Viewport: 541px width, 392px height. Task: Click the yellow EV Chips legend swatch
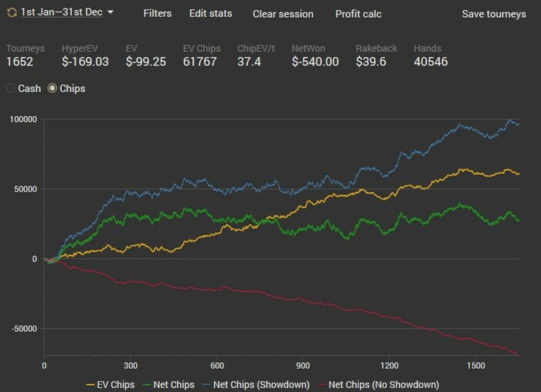[x=90, y=385]
